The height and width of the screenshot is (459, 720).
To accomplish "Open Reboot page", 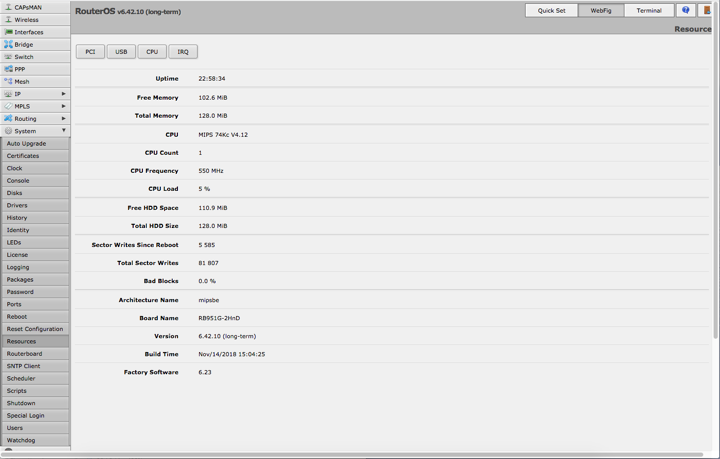I will [35, 317].
